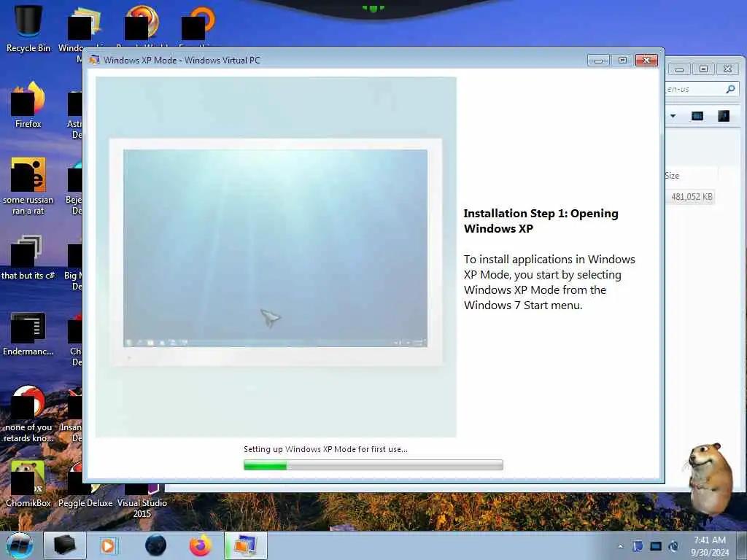This screenshot has width=747, height=560.
Task: Open the Firefox desktop shortcut
Action: point(28,105)
